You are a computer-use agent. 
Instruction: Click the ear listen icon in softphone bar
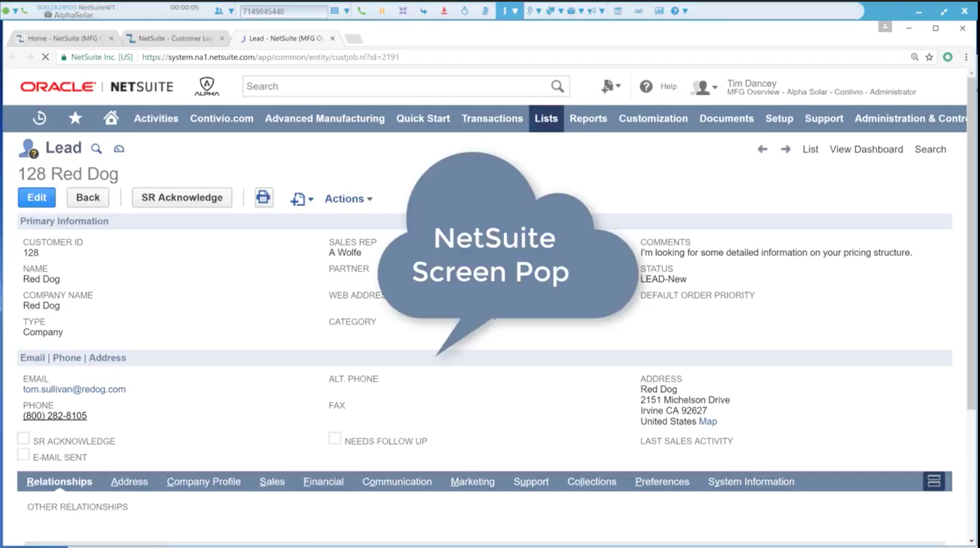tap(530, 11)
